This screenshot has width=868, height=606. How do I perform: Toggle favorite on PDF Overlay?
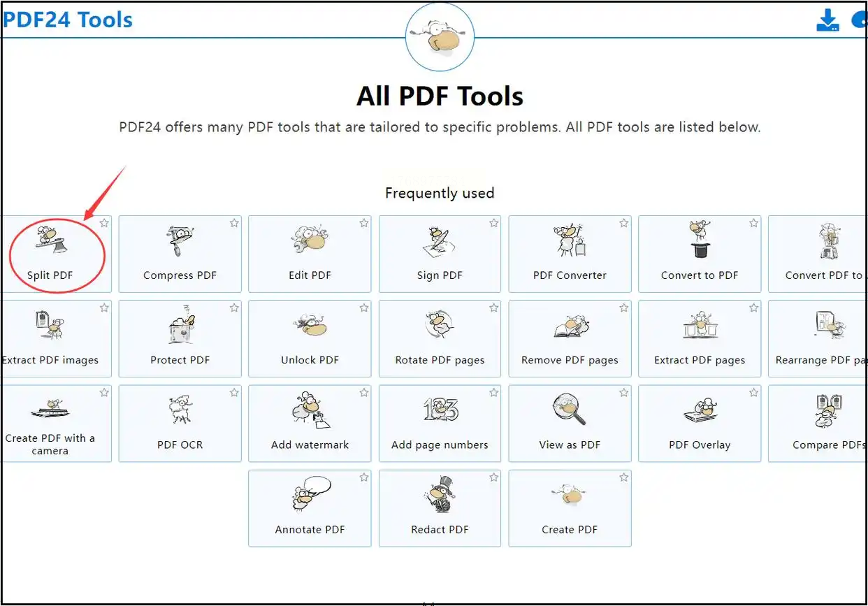pos(754,393)
